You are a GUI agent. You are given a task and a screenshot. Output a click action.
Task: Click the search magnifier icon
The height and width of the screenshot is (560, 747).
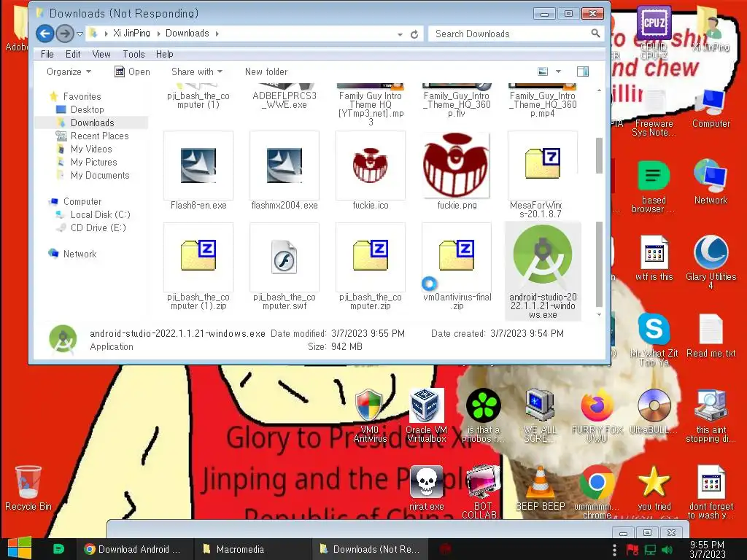(x=595, y=34)
